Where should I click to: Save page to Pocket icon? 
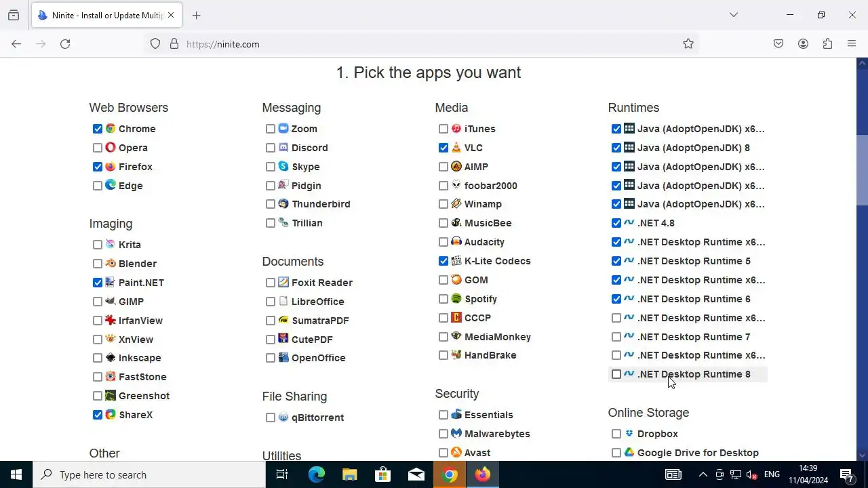(778, 44)
